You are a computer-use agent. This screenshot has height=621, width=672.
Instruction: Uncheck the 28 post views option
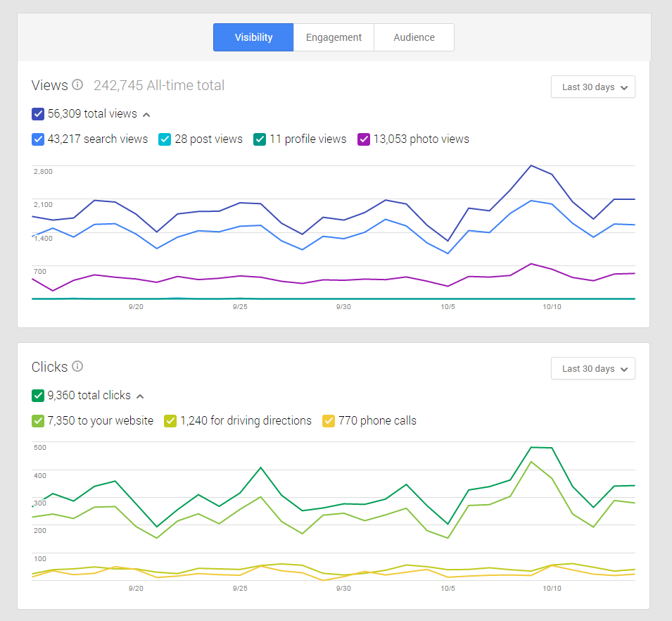point(164,139)
